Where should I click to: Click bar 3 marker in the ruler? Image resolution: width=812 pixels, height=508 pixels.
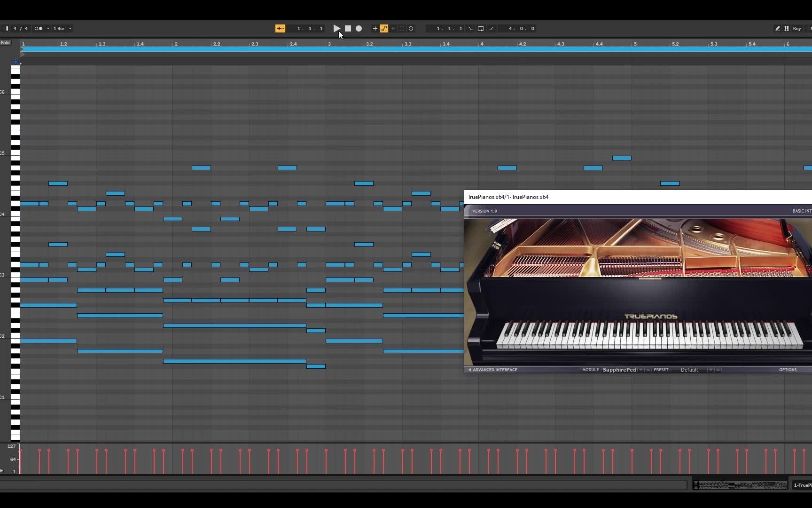328,44
